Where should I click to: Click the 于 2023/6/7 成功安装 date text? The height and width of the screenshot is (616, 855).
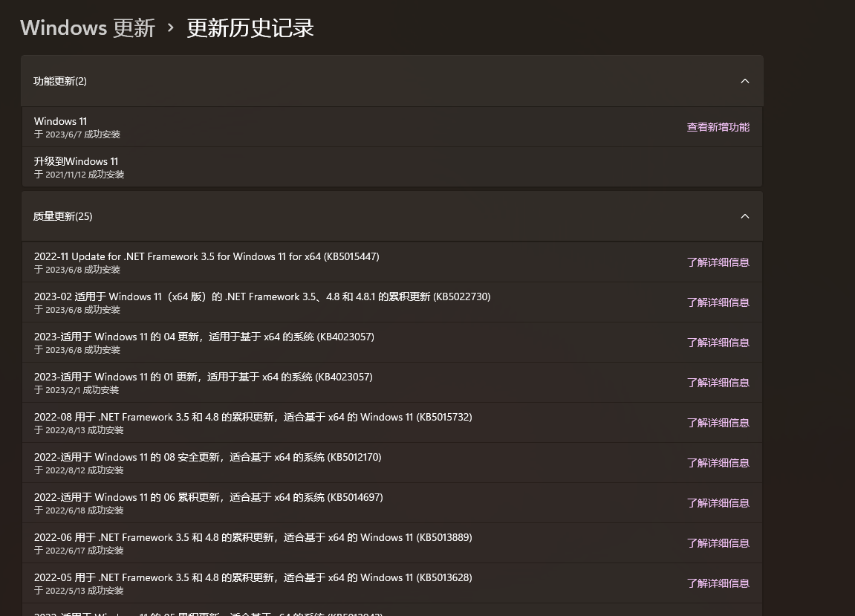tap(77, 134)
